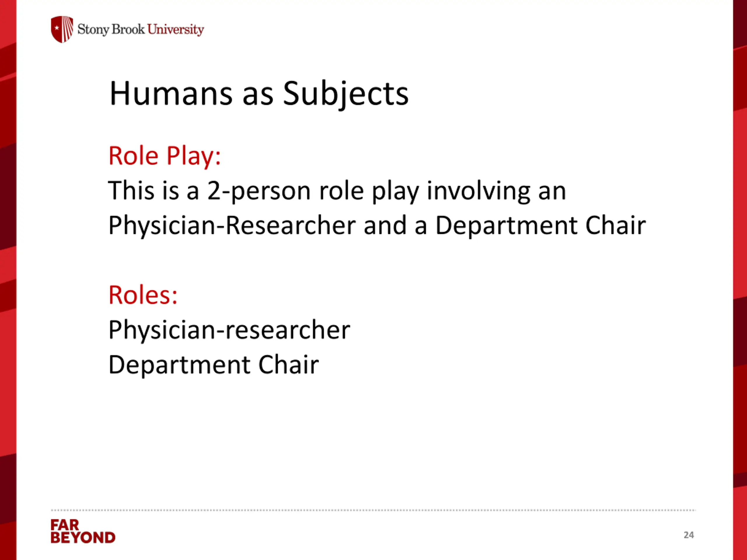The width and height of the screenshot is (747, 560).
Task: Click the red Role Play: heading
Action: pos(165,156)
